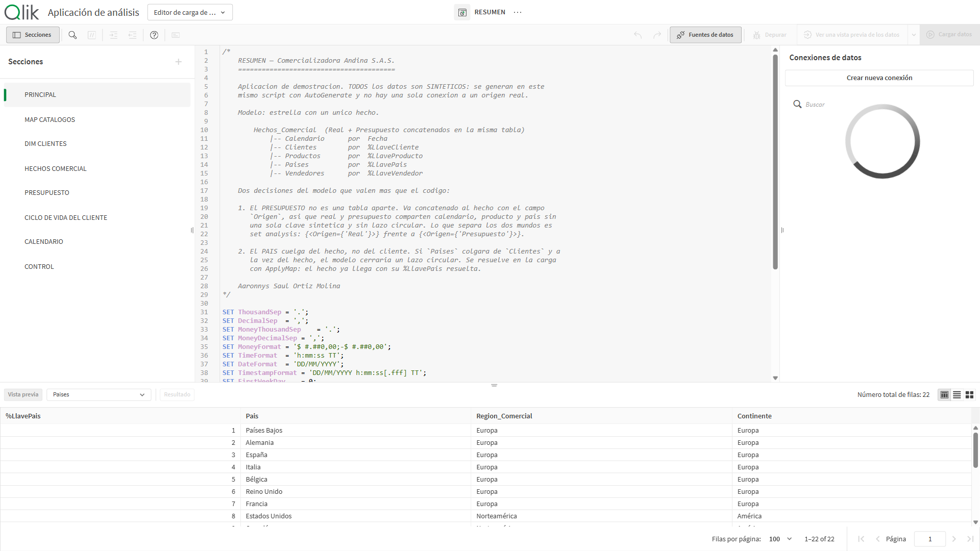Viewport: 980px width, 551px height.
Task: Go to the previous page arrow
Action: (877, 539)
